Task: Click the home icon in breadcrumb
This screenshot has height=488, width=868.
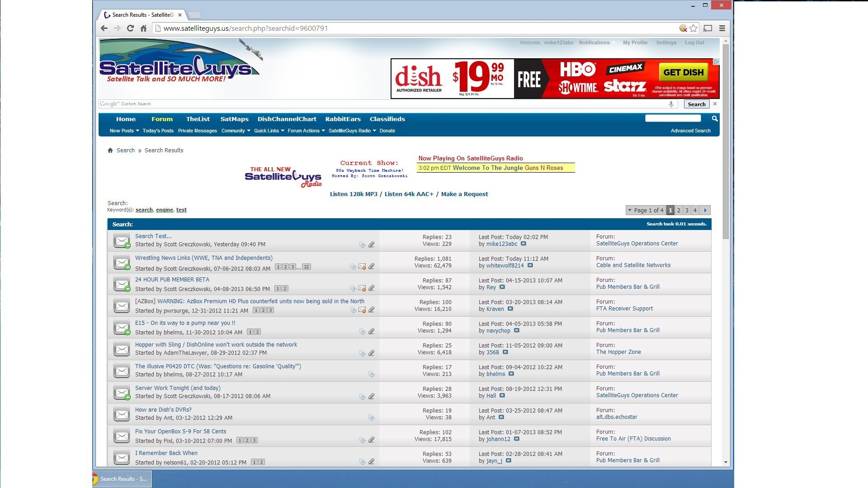Action: point(110,150)
